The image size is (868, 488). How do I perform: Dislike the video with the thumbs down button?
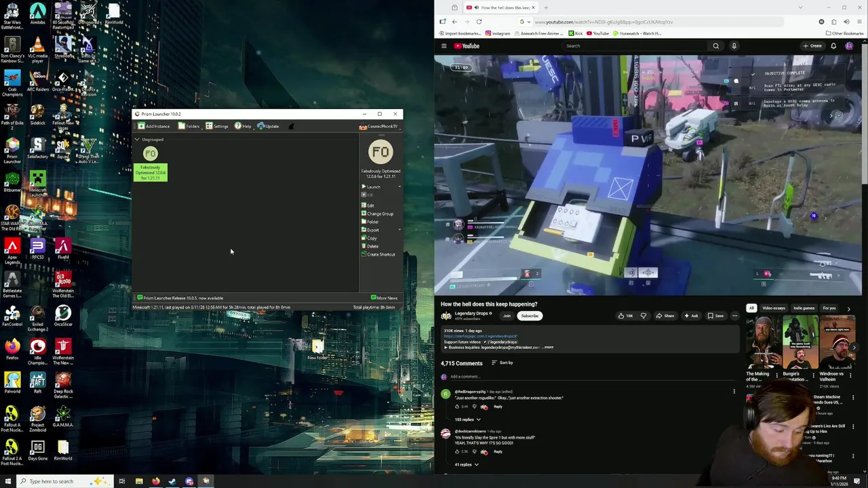click(644, 316)
